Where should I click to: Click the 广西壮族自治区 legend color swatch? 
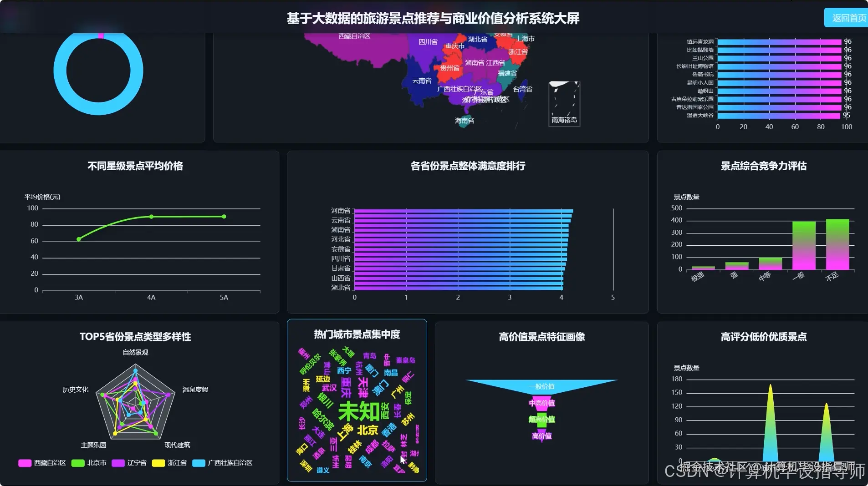tap(197, 463)
